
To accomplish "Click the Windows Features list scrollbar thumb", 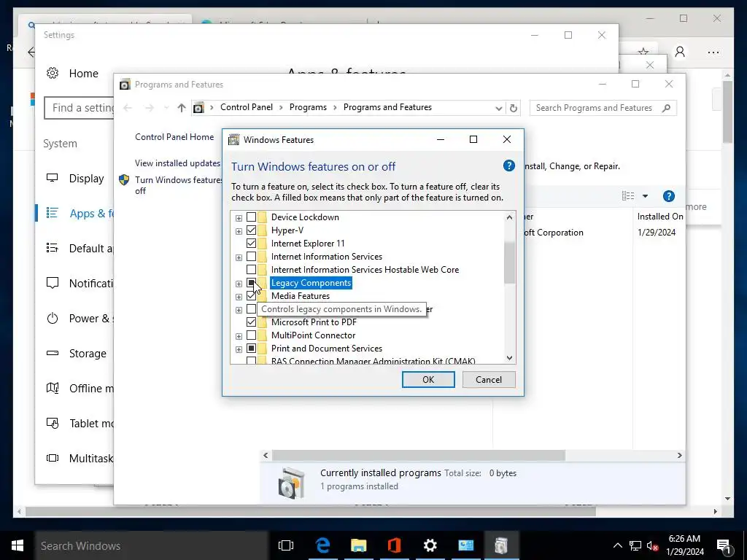I will coord(509,262).
